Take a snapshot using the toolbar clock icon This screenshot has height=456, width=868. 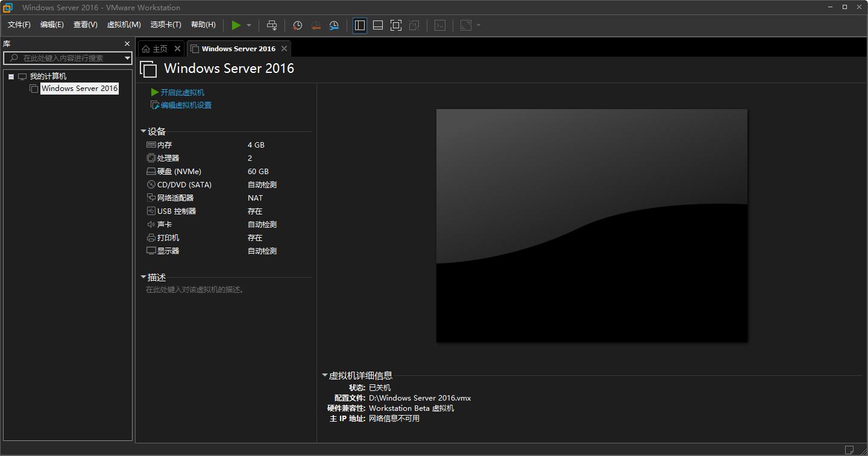point(297,25)
